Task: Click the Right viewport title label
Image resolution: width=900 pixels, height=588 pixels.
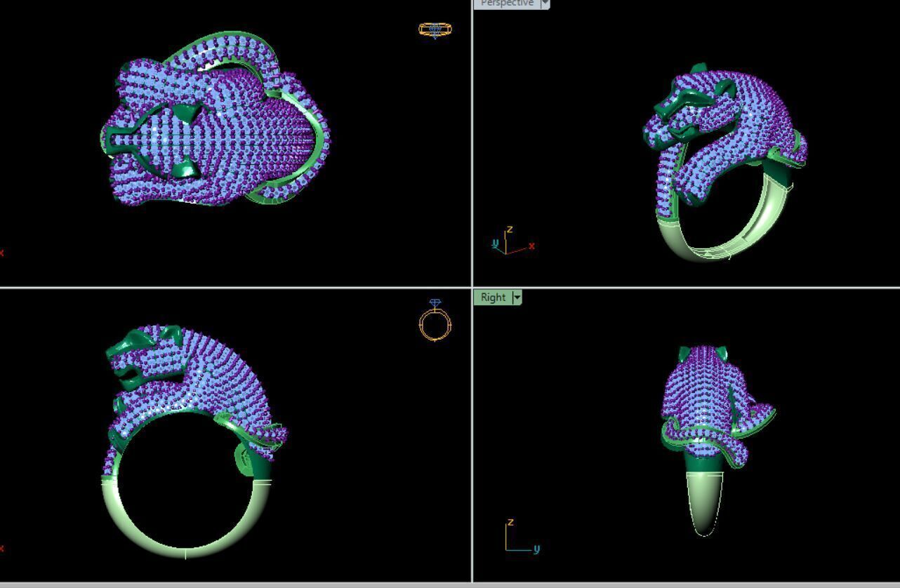Action: [x=494, y=298]
